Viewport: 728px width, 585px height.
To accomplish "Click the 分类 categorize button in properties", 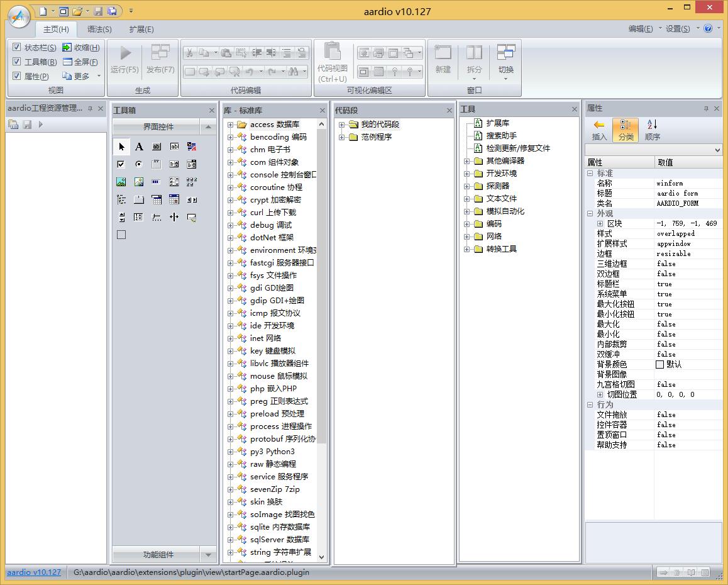I will click(626, 130).
